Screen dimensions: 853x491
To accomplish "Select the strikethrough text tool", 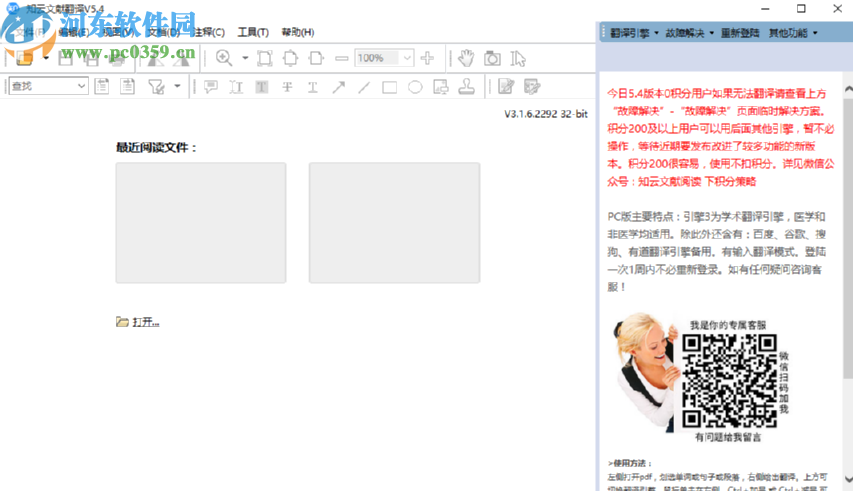I will pos(287,86).
